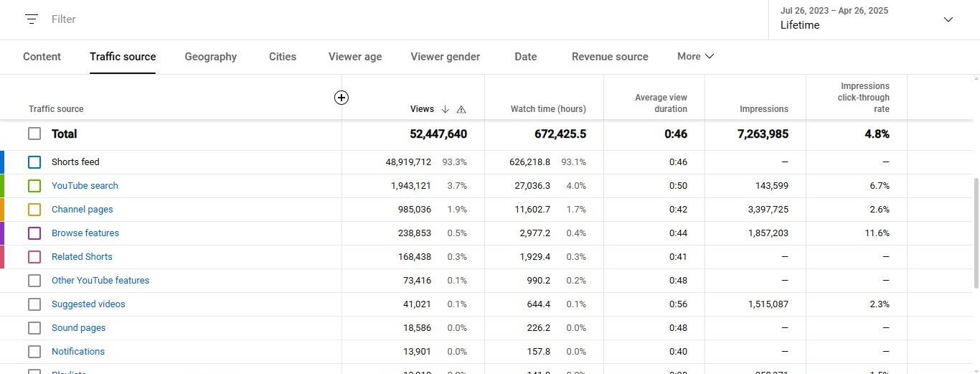Open the Viewer age tab

(x=355, y=57)
